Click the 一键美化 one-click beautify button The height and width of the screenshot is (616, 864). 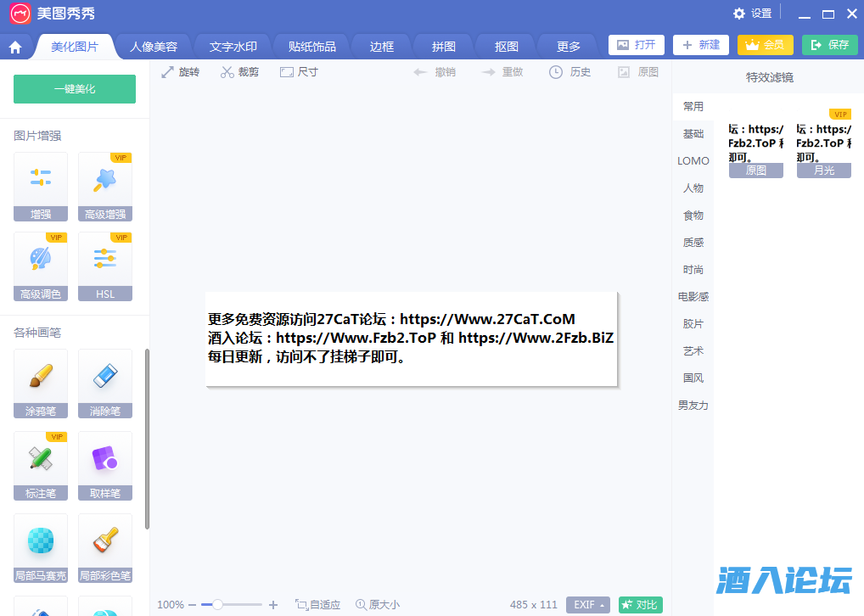coord(75,89)
